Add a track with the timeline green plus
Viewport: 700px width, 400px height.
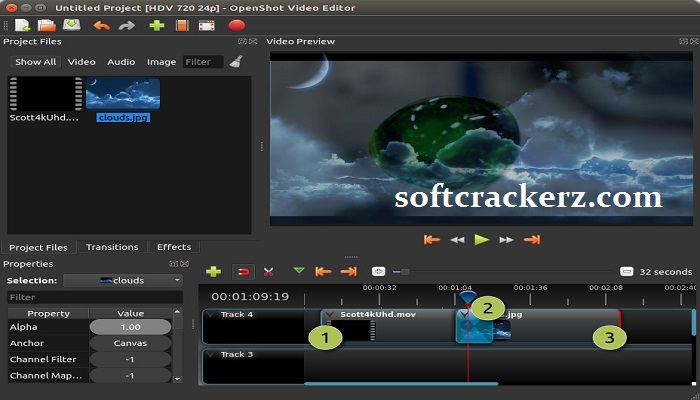tap(213, 271)
